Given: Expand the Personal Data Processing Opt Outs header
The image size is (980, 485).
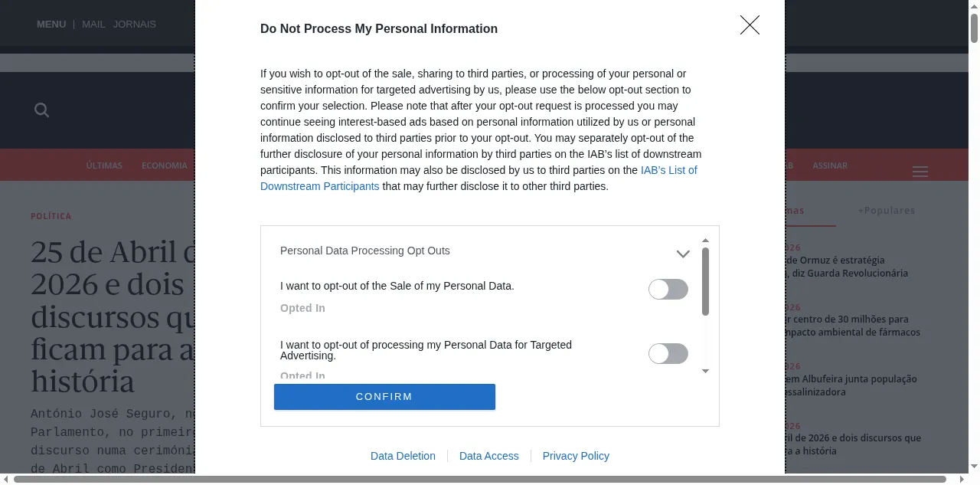Looking at the screenshot, I should (x=485, y=251).
